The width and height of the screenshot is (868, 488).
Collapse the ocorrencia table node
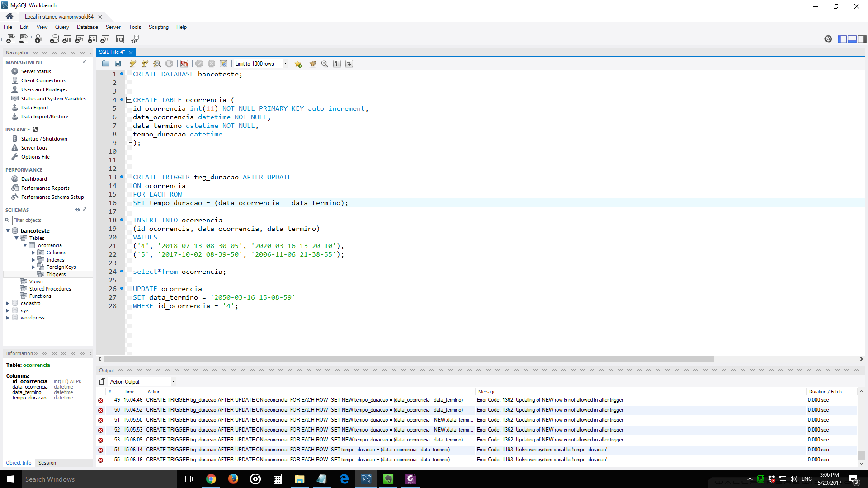tap(25, 245)
